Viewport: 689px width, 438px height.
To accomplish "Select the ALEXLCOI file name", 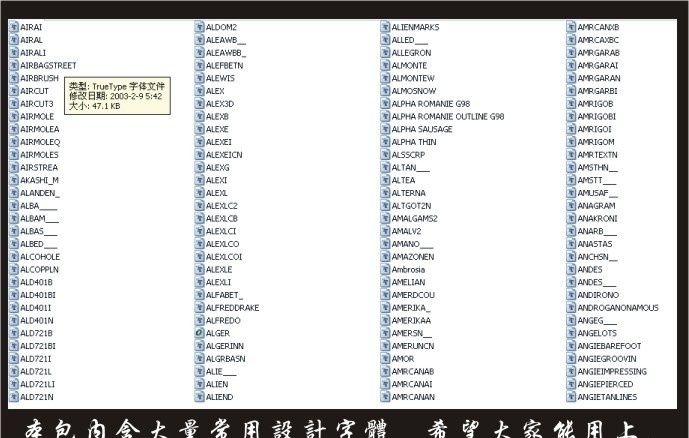I will [224, 257].
